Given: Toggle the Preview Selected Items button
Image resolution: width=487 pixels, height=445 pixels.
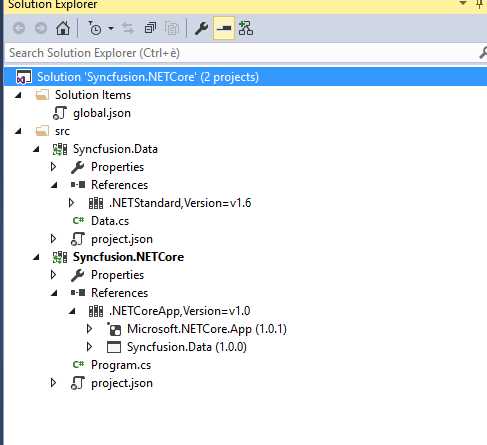Looking at the screenshot, I should pos(224,28).
